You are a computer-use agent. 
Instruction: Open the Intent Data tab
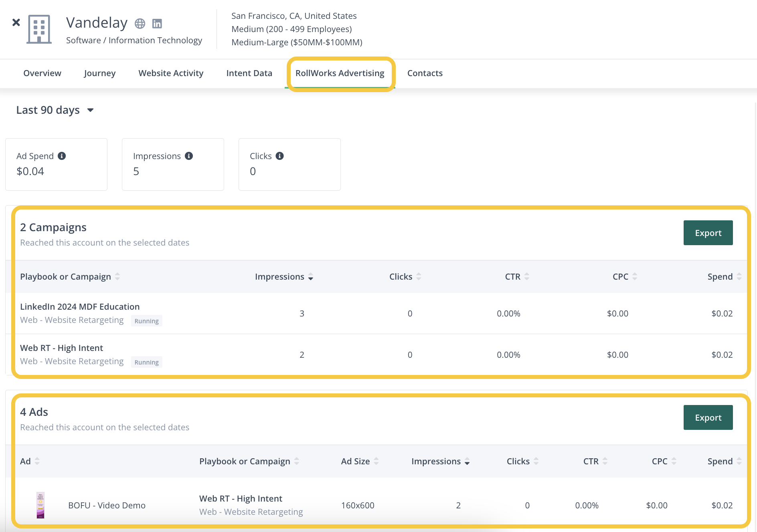point(249,73)
